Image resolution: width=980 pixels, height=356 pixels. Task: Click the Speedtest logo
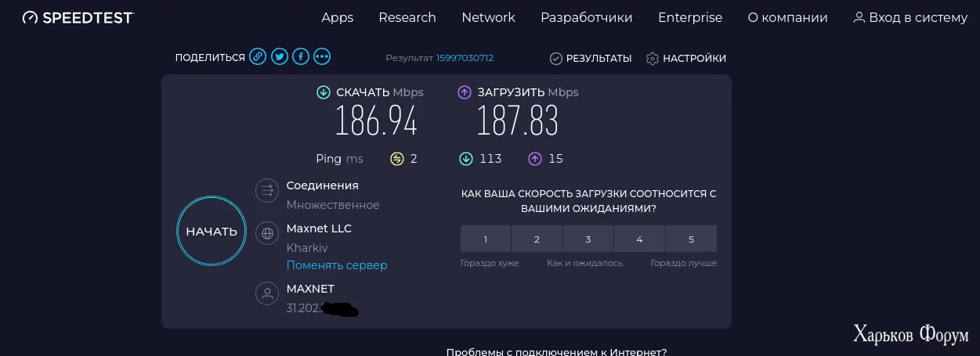(78, 17)
